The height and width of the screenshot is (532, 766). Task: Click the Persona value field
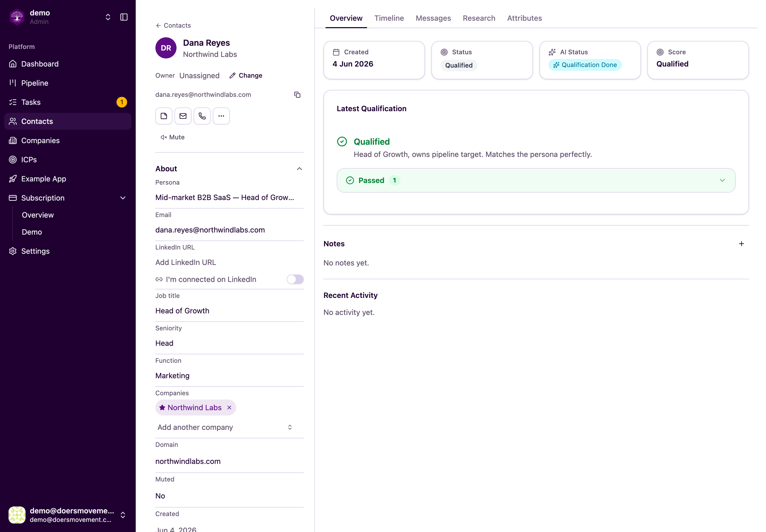pyautogui.click(x=229, y=197)
